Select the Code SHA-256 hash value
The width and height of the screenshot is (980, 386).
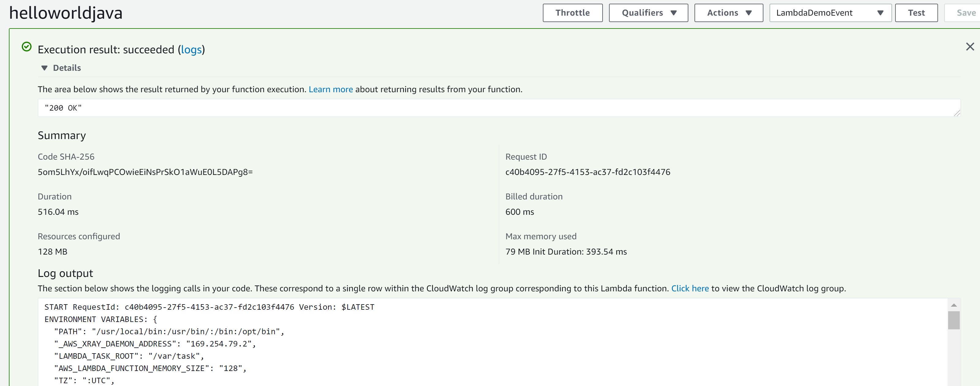point(145,172)
